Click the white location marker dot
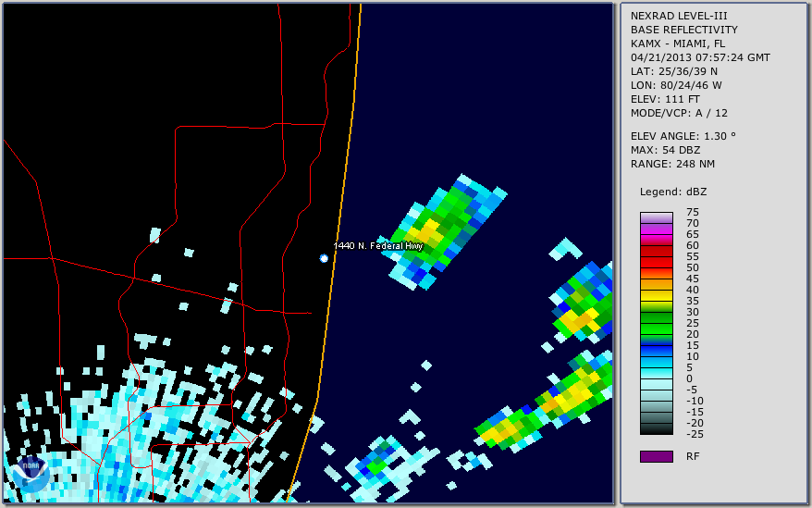This screenshot has width=812, height=508. coord(324,258)
